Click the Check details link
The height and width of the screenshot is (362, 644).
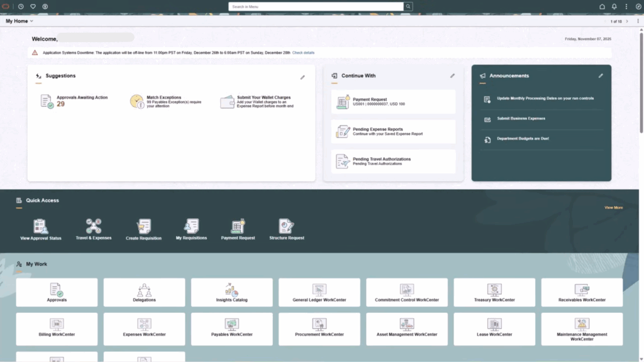(303, 53)
